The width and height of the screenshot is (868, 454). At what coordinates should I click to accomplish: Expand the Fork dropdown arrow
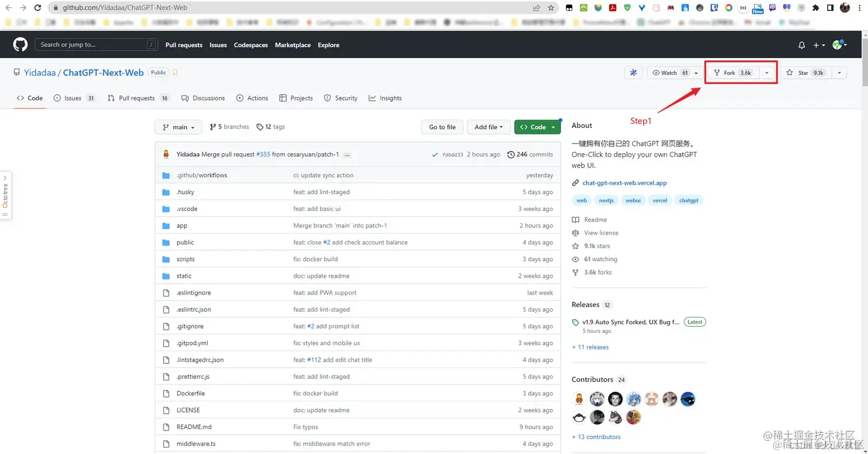tap(767, 73)
